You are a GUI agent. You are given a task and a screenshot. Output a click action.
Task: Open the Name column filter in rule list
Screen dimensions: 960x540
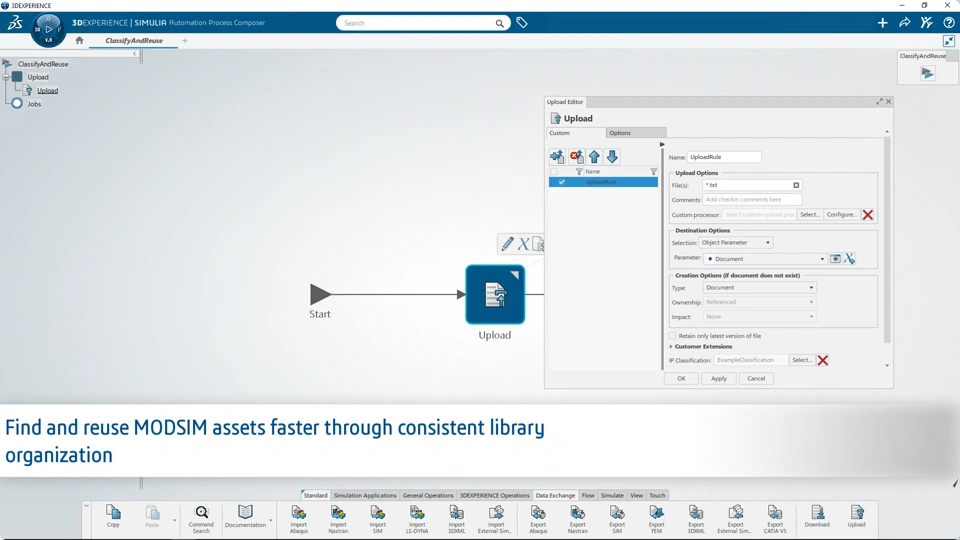tap(653, 171)
